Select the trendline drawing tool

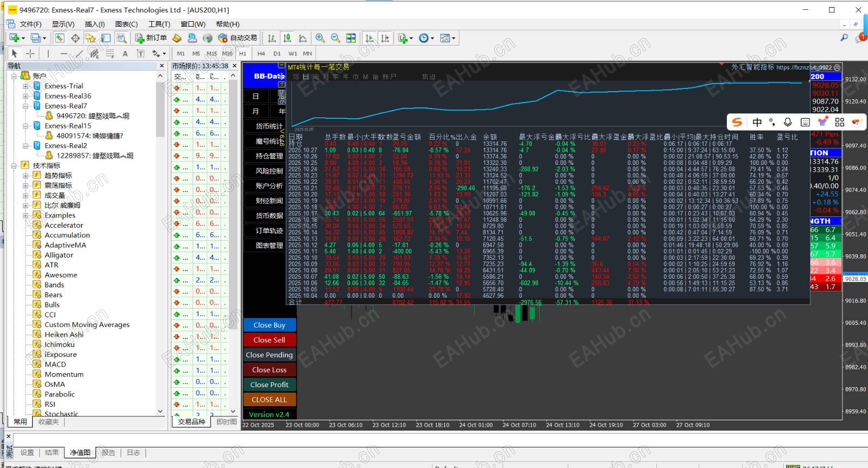click(x=79, y=53)
